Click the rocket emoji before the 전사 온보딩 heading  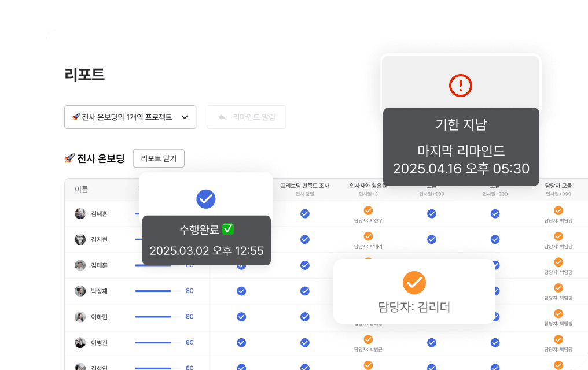pyautogui.click(x=69, y=158)
